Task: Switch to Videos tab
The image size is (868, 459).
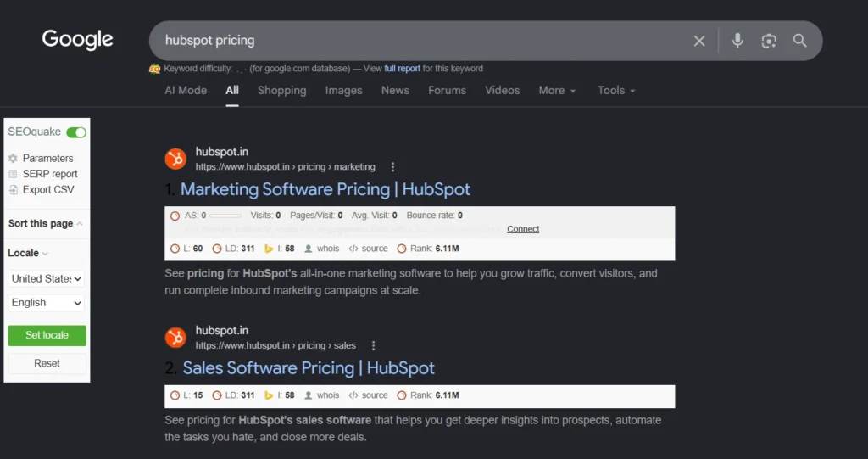Action: (x=502, y=91)
